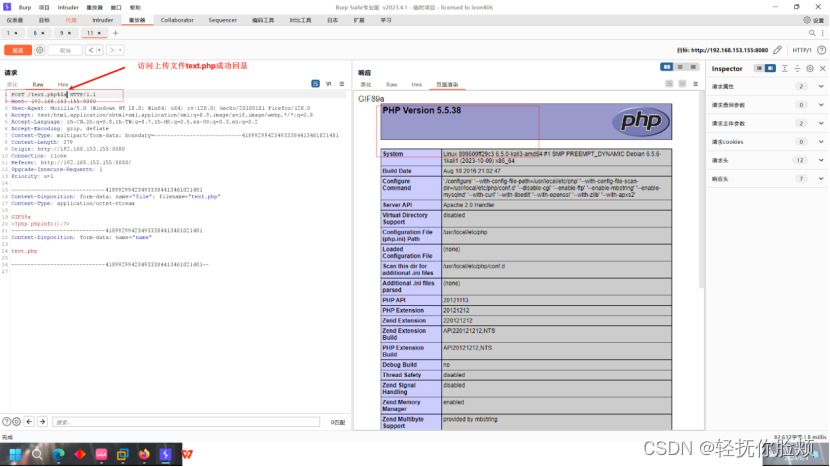Switch to the Intruder tool tab
830x467 pixels.
[102, 20]
